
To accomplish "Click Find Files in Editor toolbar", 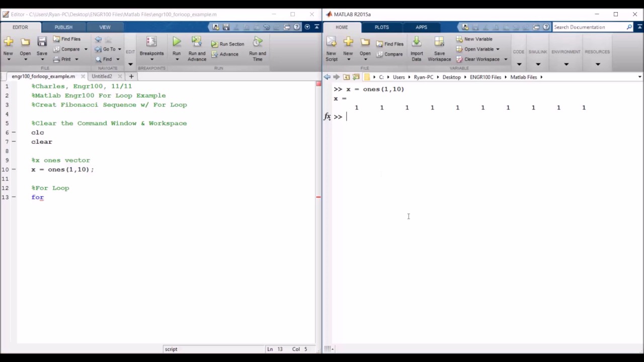I will 67,39.
